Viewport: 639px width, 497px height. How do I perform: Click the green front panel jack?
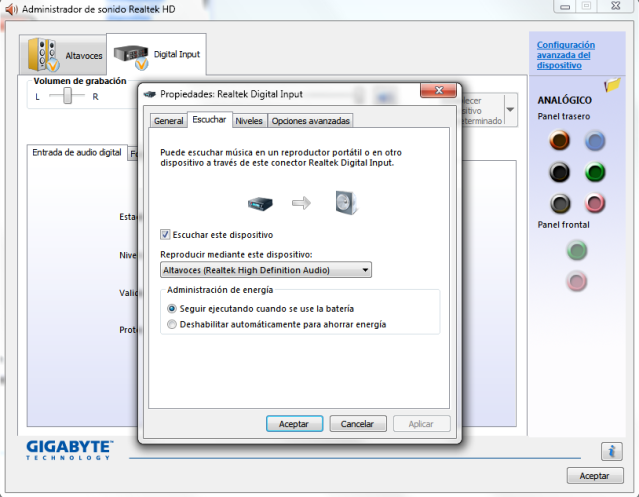point(577,250)
